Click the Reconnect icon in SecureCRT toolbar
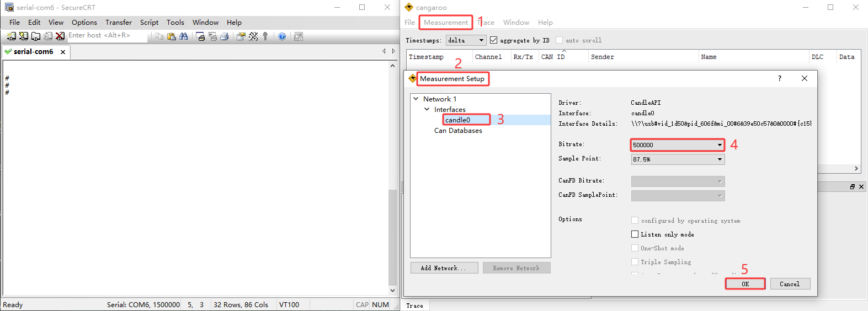The height and width of the screenshot is (311, 868). click(x=48, y=36)
